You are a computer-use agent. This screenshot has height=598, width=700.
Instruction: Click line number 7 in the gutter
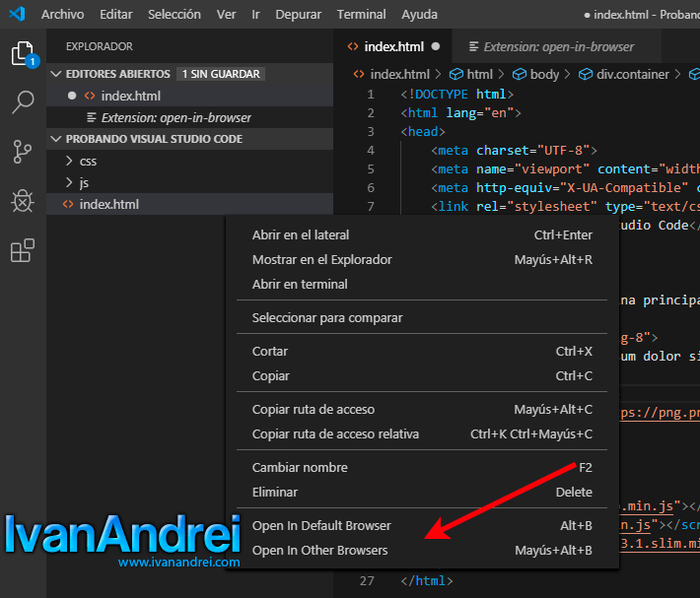coord(371,206)
